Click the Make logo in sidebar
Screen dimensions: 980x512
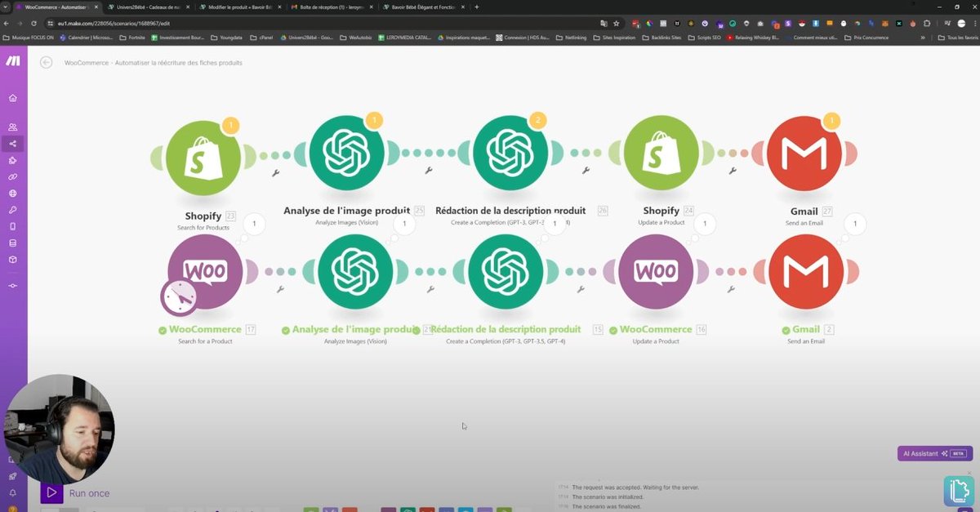[x=13, y=61]
